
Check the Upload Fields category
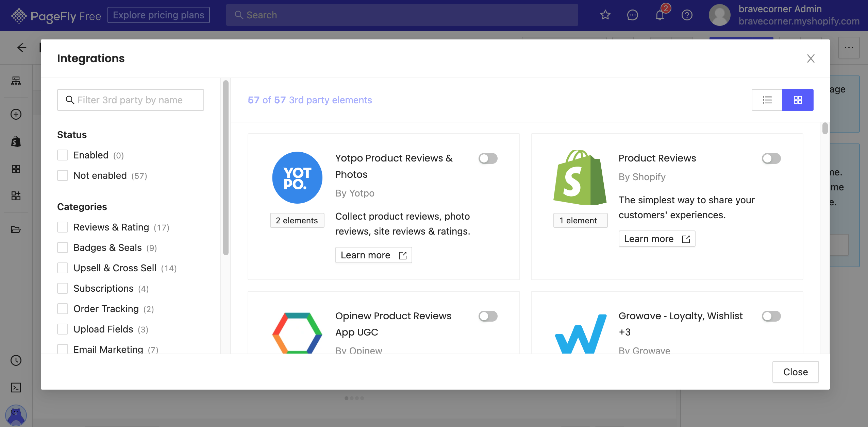(63, 329)
